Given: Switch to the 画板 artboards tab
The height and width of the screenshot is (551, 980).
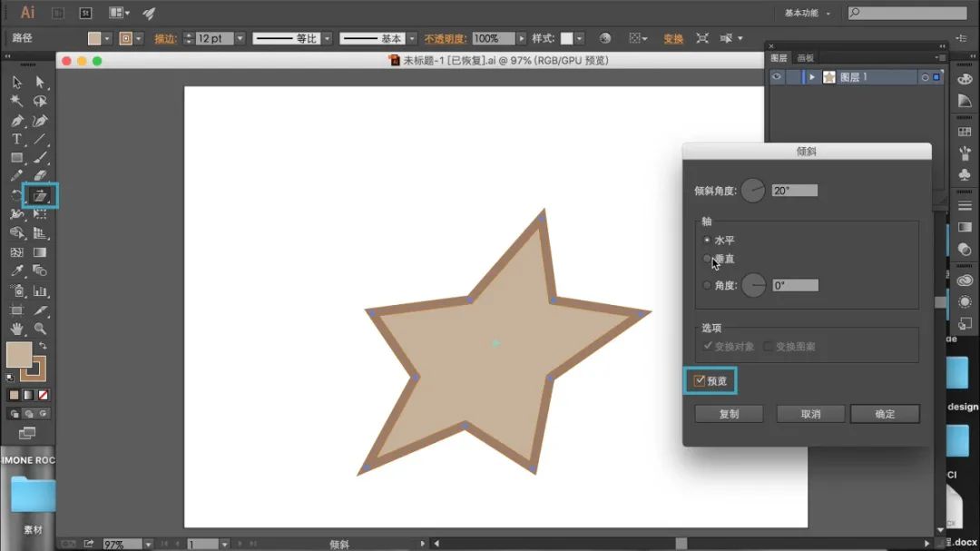Looking at the screenshot, I should (x=806, y=58).
